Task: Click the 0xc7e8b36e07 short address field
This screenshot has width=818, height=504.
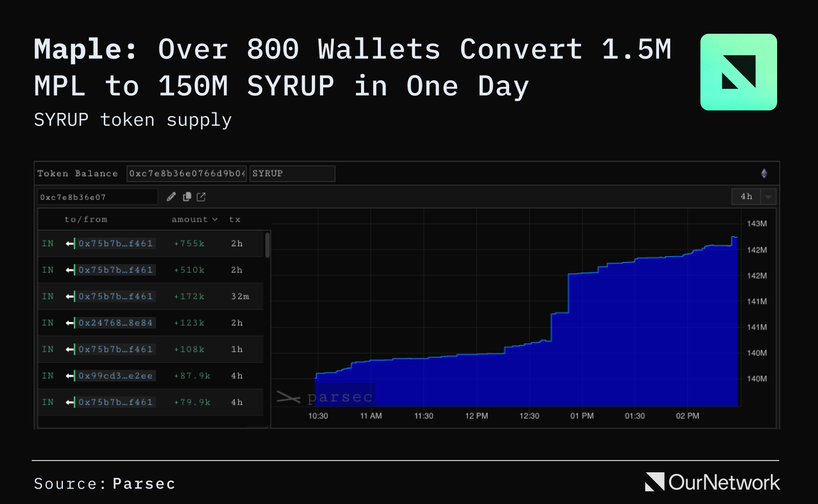Action: 98,197
